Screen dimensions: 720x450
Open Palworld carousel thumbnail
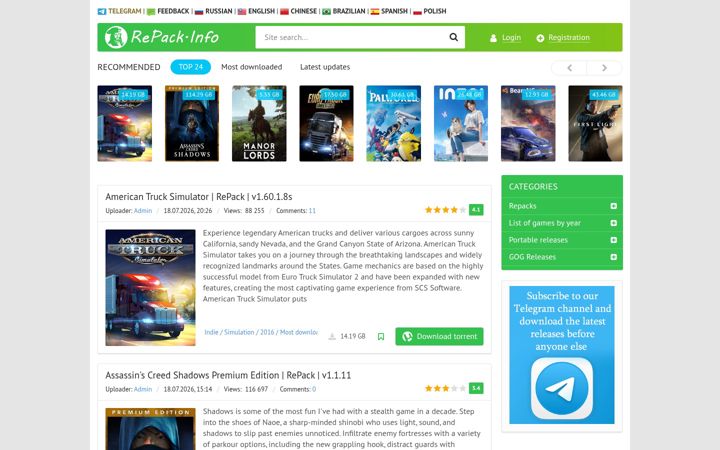pyautogui.click(x=394, y=124)
